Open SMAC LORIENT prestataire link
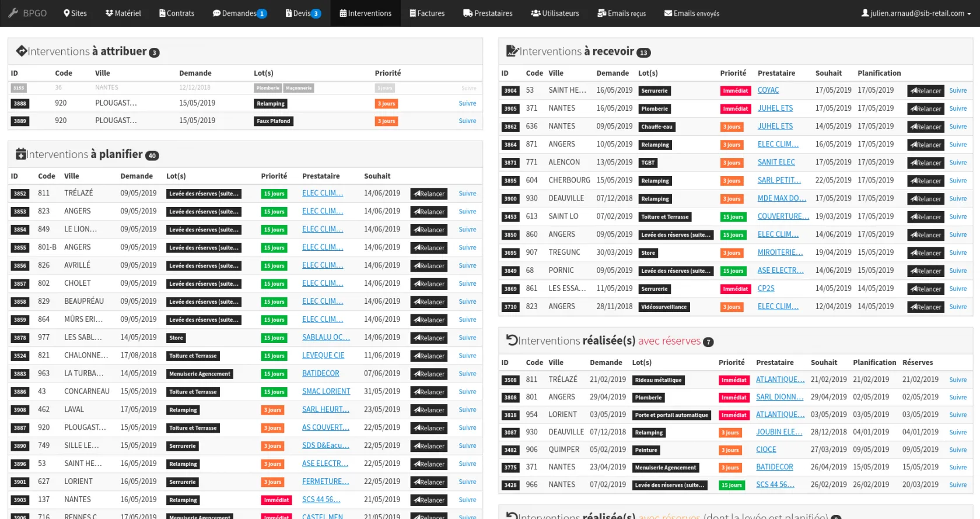Image resolution: width=980 pixels, height=519 pixels. (326, 391)
